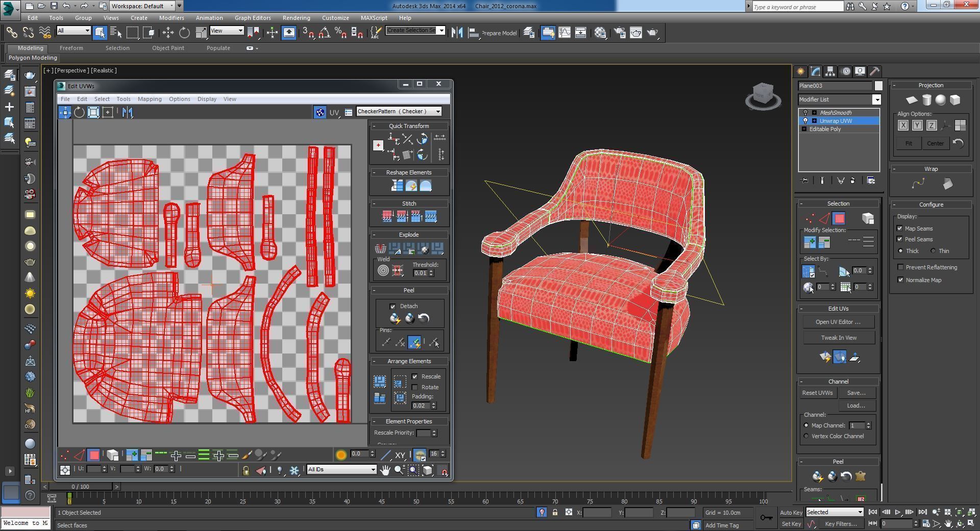Screen dimensions: 980x531
Task: Click Planar Map projection icon
Action: [912, 100]
